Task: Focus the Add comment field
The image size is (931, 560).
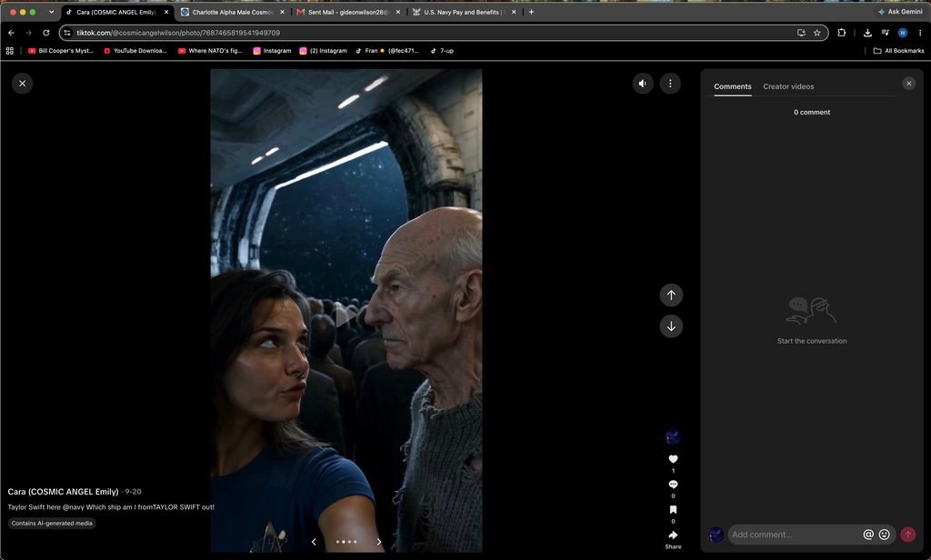Action: pos(795,535)
